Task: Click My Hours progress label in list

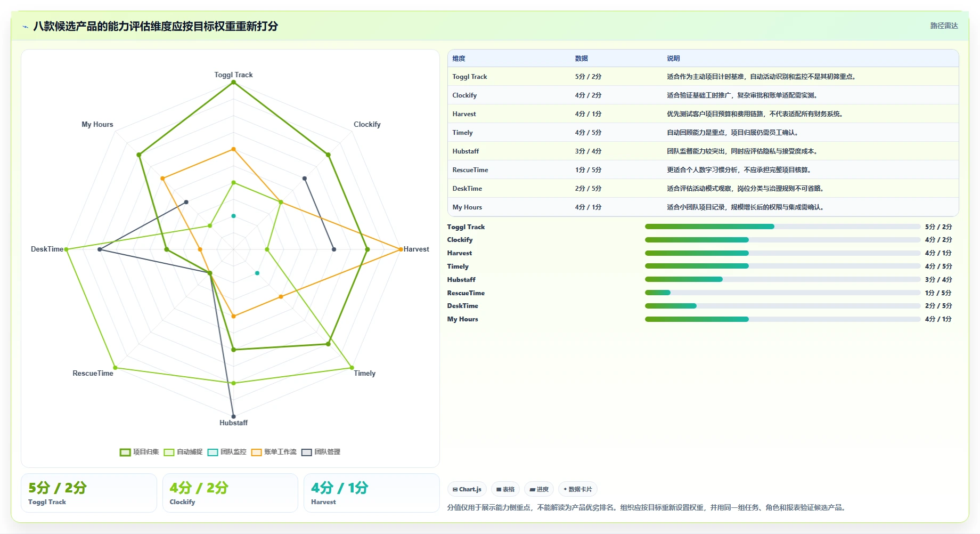Action: [462, 319]
